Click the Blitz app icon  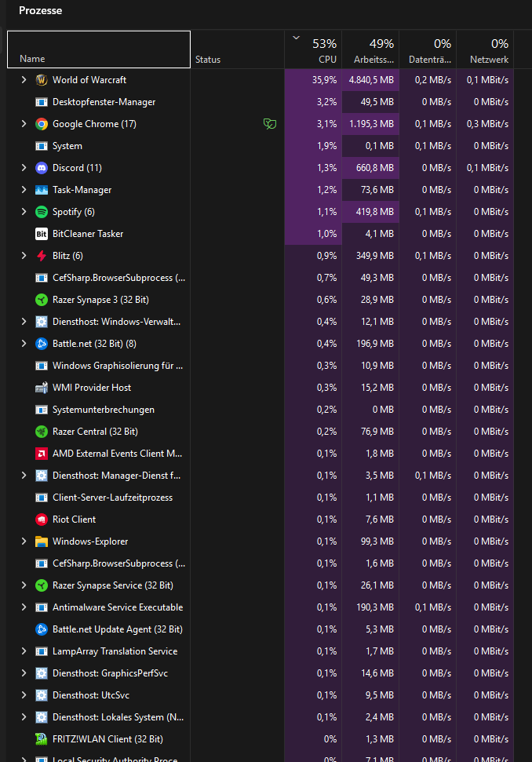42,256
